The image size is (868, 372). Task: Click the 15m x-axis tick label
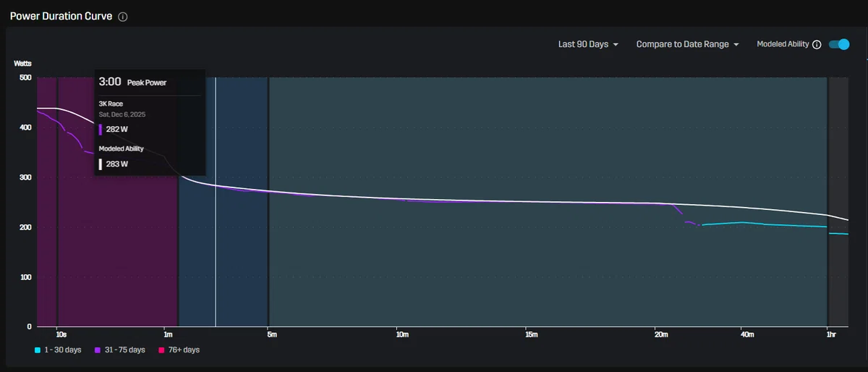pyautogui.click(x=532, y=334)
